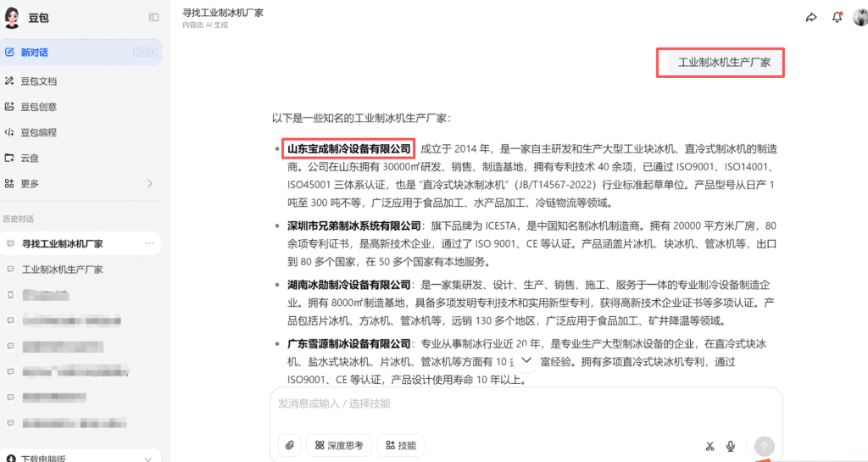Image resolution: width=868 pixels, height=462 pixels.
Task: Click the send arrow button
Action: coord(765,446)
